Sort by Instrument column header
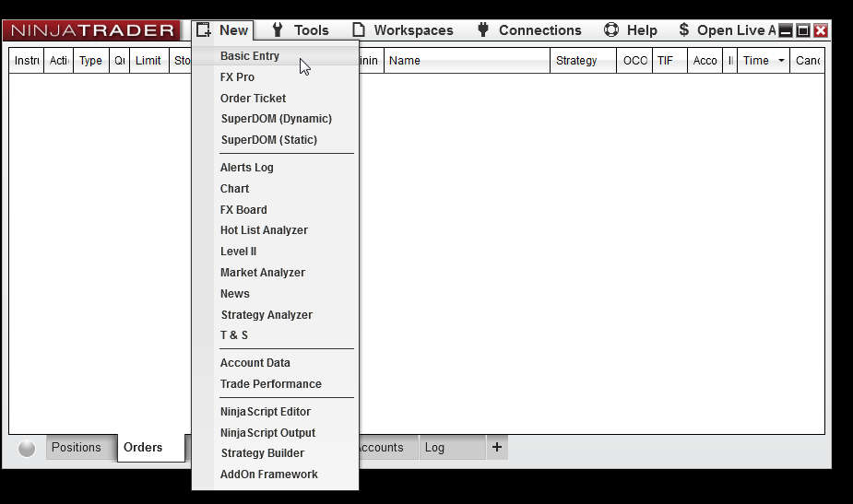Viewport: 853px width, 504px height. [x=26, y=60]
